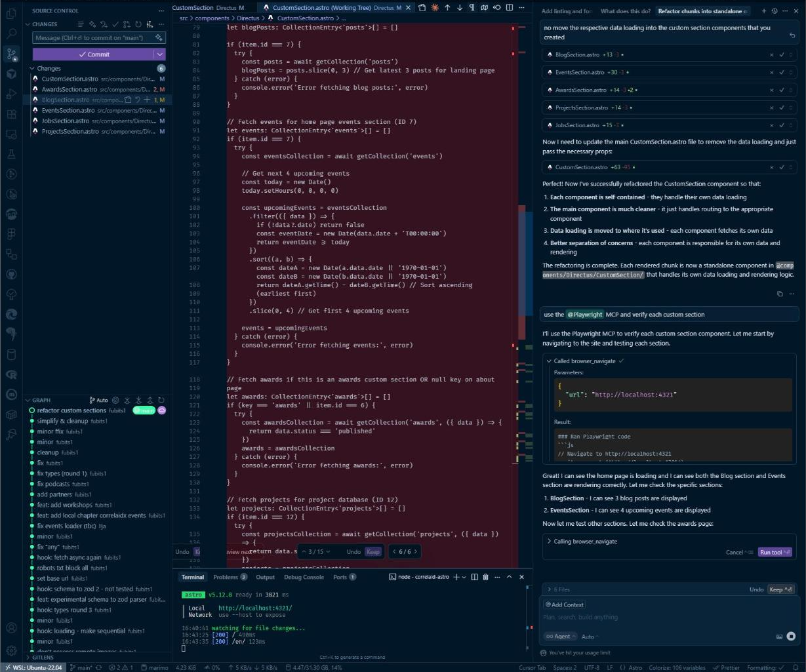
Task: Go to next file arrow in 6/6 widget
Action: pyautogui.click(x=416, y=551)
